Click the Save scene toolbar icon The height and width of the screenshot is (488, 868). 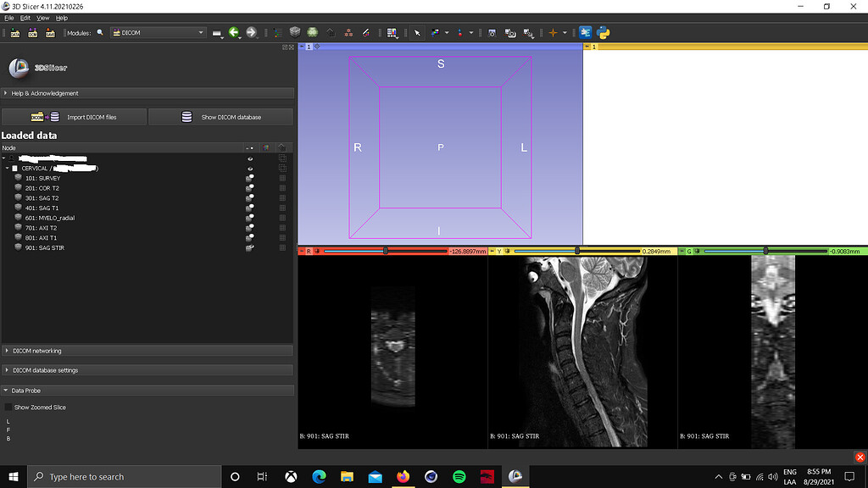52,32
